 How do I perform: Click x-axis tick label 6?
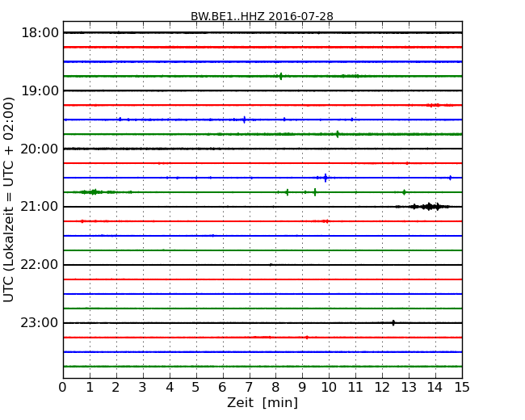click(222, 388)
